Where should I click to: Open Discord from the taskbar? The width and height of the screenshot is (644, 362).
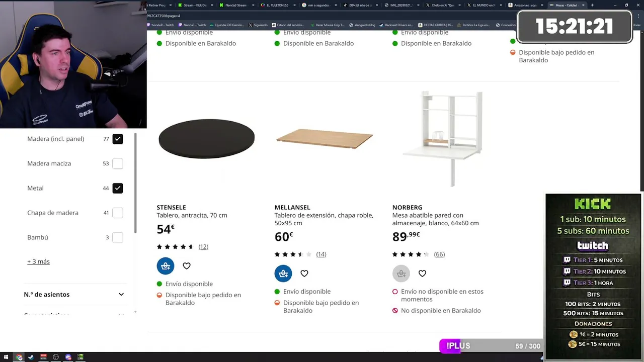(x=68, y=357)
